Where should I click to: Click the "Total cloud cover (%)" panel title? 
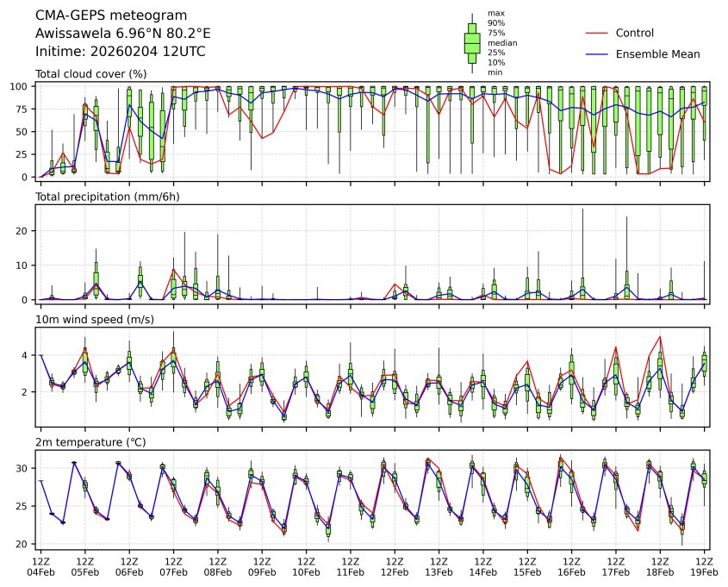tap(90, 74)
